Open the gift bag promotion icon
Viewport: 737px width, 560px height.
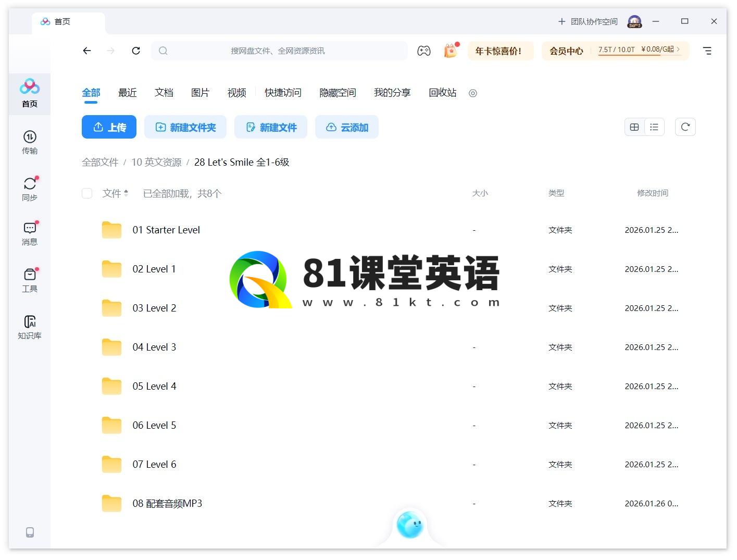(x=451, y=51)
